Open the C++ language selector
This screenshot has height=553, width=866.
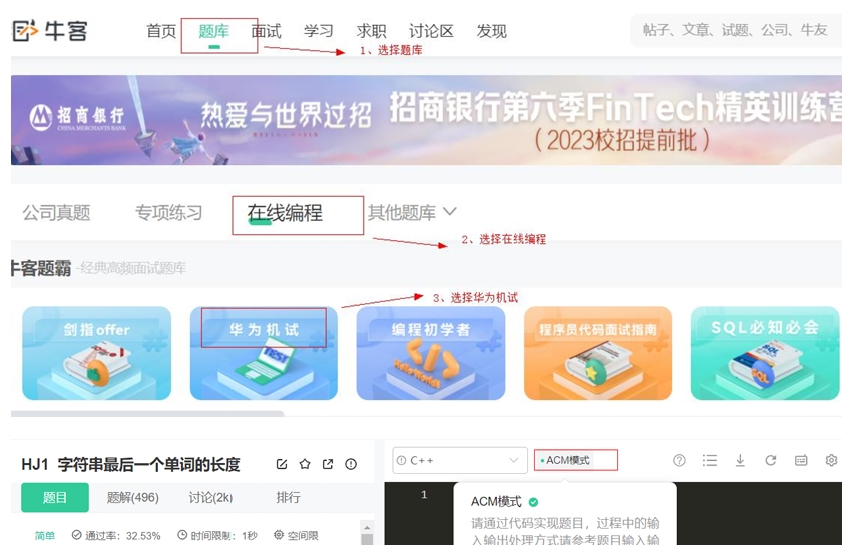click(x=458, y=460)
